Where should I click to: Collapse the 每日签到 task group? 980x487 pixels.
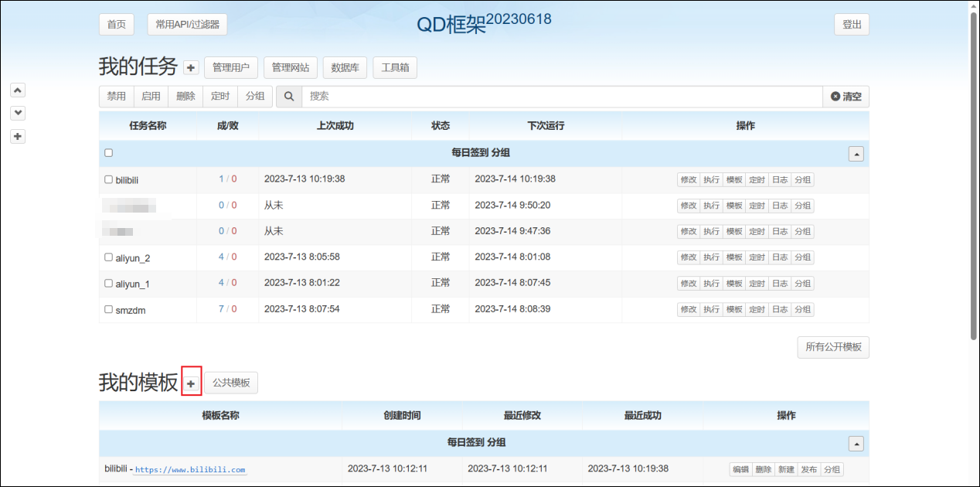856,154
